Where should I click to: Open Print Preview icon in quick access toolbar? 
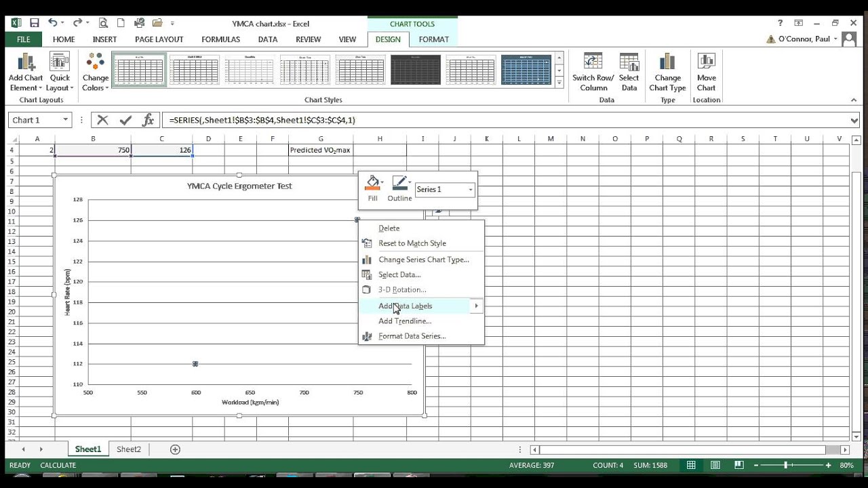point(103,23)
